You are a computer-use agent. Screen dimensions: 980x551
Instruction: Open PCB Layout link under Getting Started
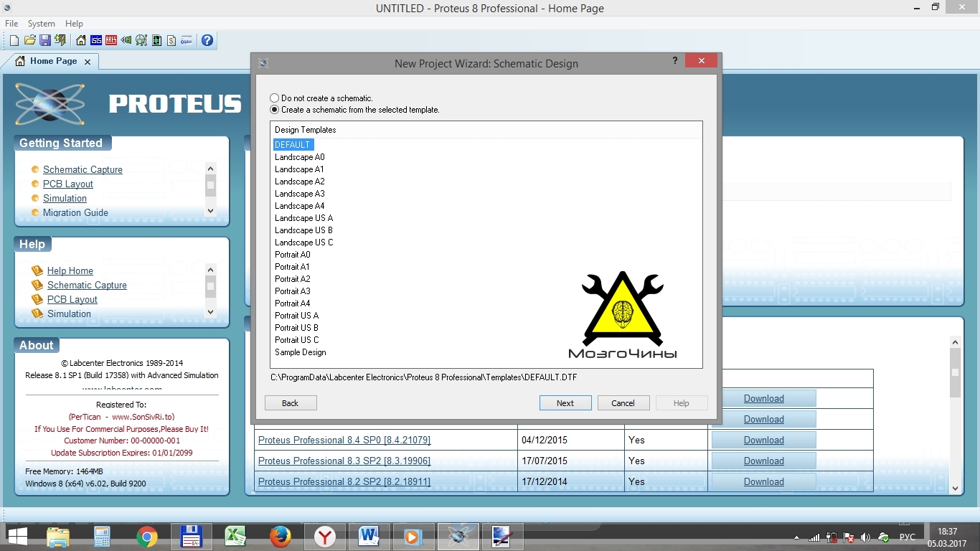(68, 184)
